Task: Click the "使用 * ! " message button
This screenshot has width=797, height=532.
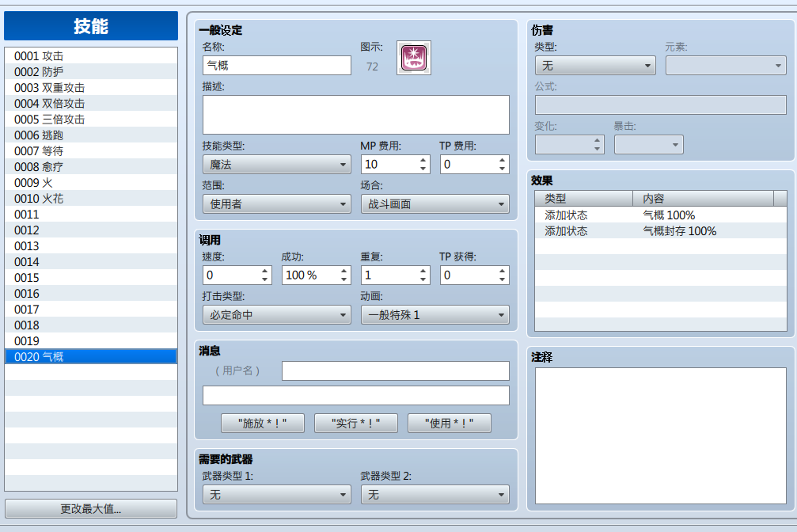Action: point(450,424)
